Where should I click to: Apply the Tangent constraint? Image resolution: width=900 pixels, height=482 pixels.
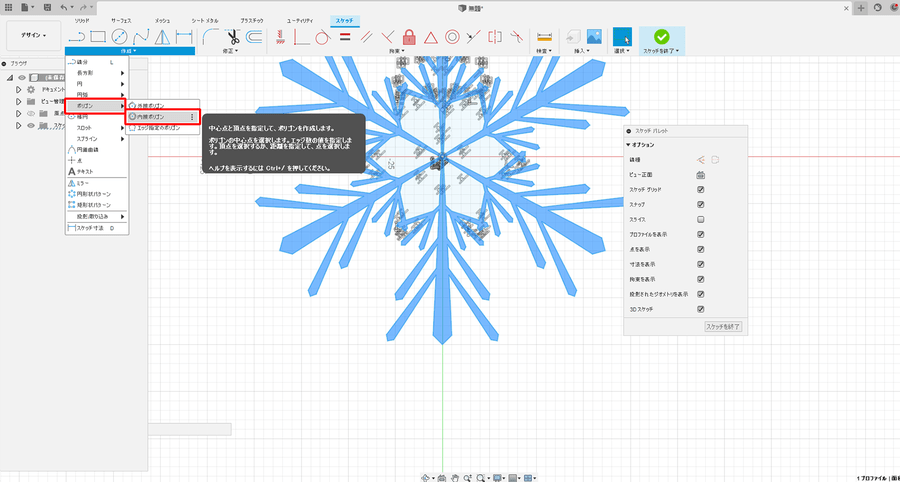click(x=323, y=37)
